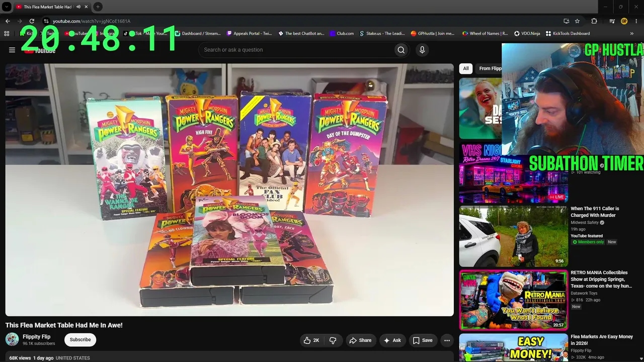Screen dimensions: 644x362
Task: Open the tab search dropdown arrow
Action: [7, 7]
